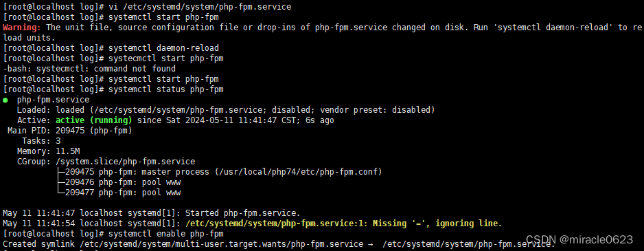Viewport: 644px width, 251px height.
Task: Click the 'systemctl status php-fpm' command
Action: click(x=166, y=89)
